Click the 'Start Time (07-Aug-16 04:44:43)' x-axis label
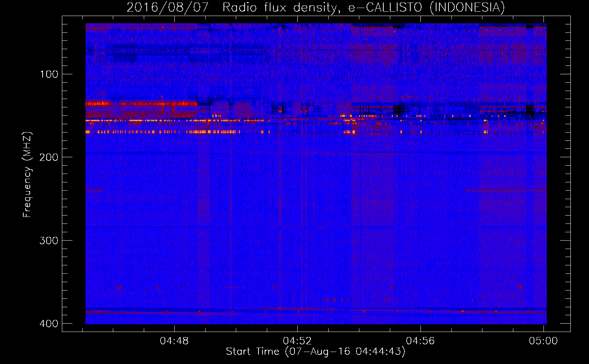Image resolution: width=589 pixels, height=364 pixels. coord(316,352)
